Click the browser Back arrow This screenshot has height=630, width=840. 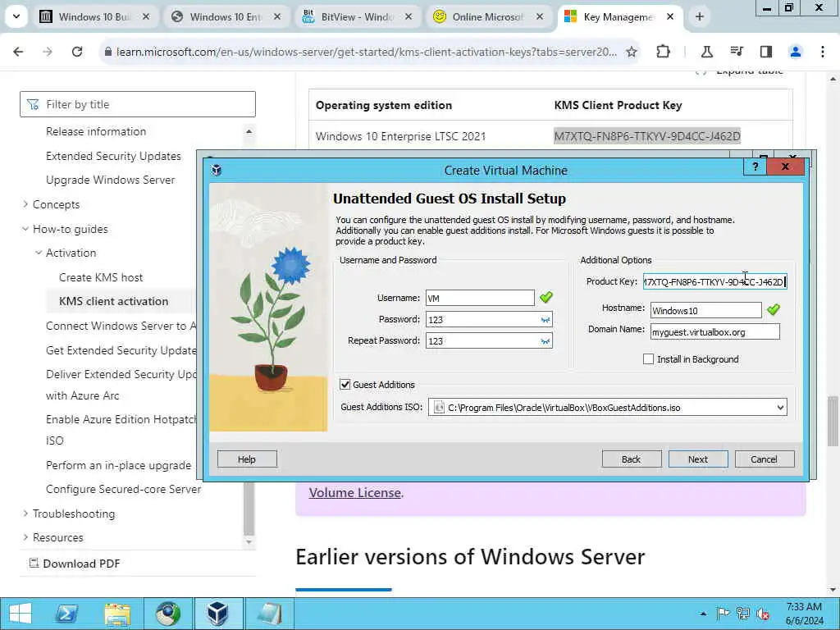tap(18, 52)
